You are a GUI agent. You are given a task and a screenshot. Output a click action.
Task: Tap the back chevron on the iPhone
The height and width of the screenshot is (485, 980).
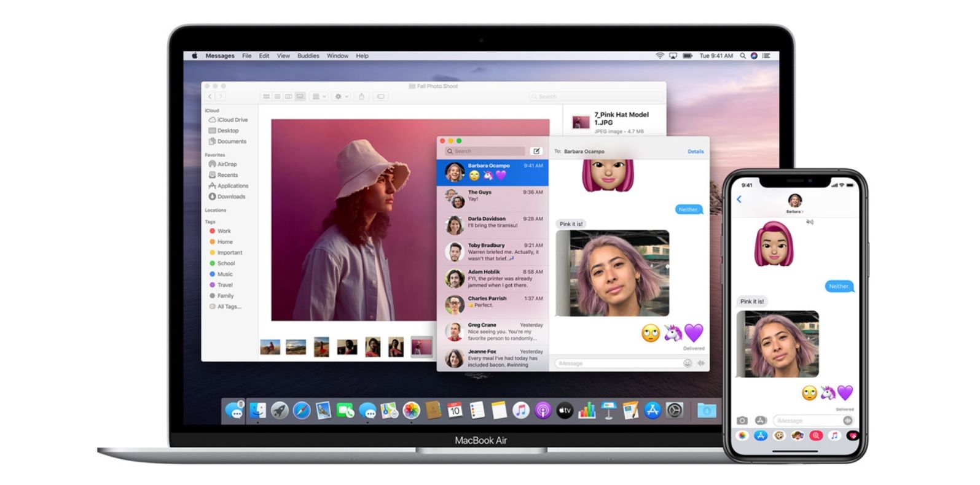tap(739, 200)
